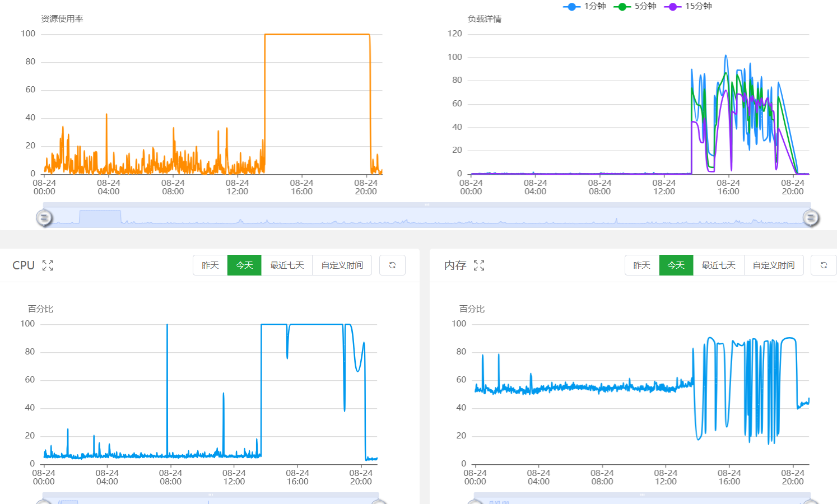Click the right zoom slider handle
837x504 pixels.
[x=811, y=218]
